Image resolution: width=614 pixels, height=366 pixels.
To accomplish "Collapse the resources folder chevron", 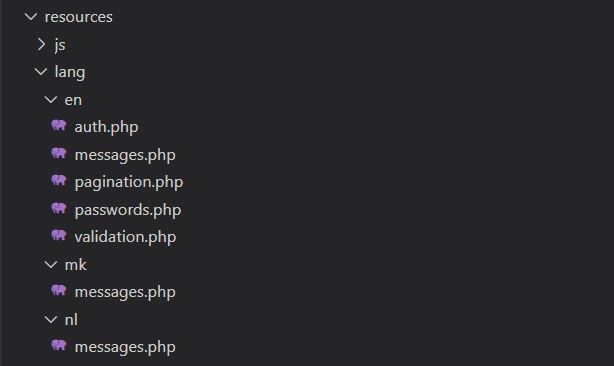I will 31,17.
